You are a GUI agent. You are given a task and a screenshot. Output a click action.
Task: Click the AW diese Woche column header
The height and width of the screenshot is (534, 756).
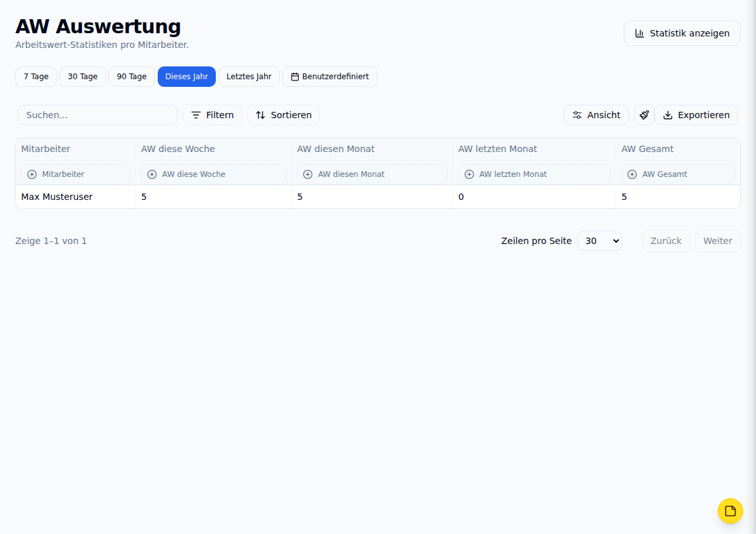click(178, 149)
